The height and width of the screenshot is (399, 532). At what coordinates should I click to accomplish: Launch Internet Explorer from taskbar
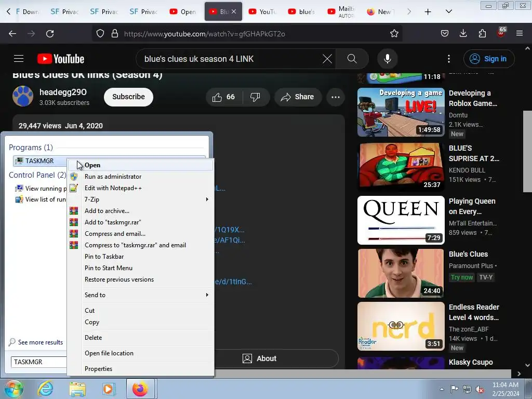[46, 389]
